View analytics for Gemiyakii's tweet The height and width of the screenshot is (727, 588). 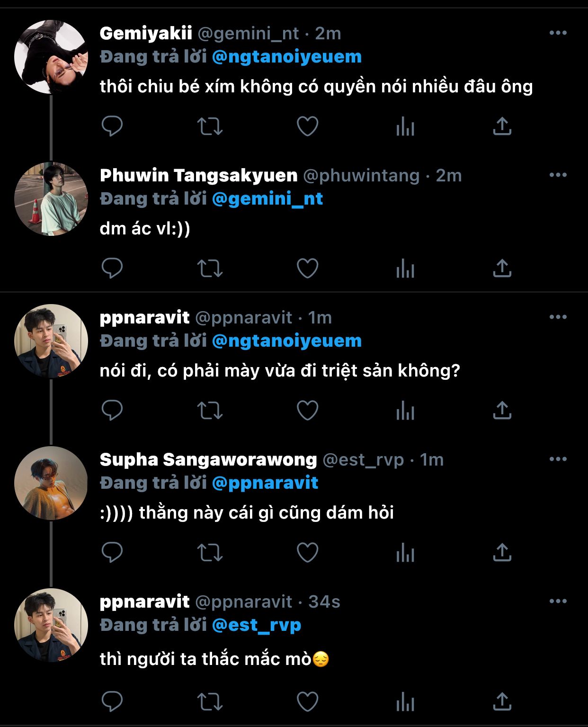pyautogui.click(x=405, y=127)
